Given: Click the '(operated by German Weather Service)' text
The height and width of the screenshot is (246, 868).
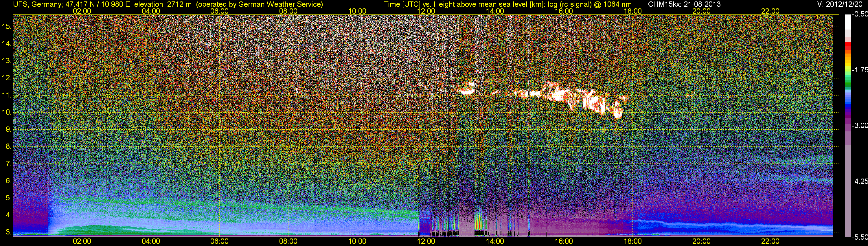Looking at the screenshot, I should [260, 4].
